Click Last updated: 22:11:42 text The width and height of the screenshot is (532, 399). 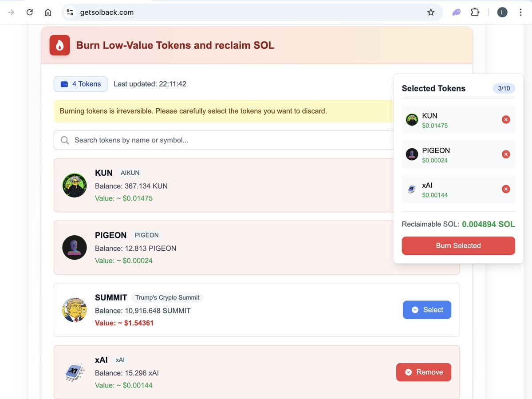pyautogui.click(x=150, y=84)
